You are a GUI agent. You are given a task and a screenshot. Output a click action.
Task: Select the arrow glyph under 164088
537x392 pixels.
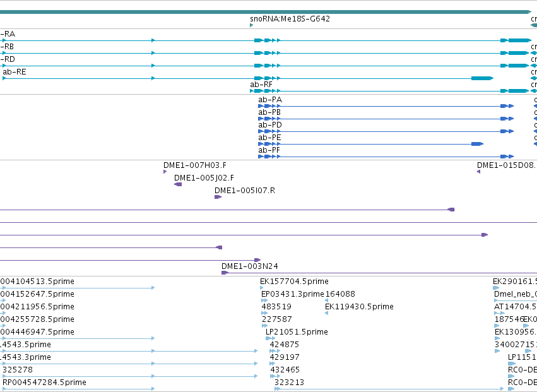tap(326, 300)
